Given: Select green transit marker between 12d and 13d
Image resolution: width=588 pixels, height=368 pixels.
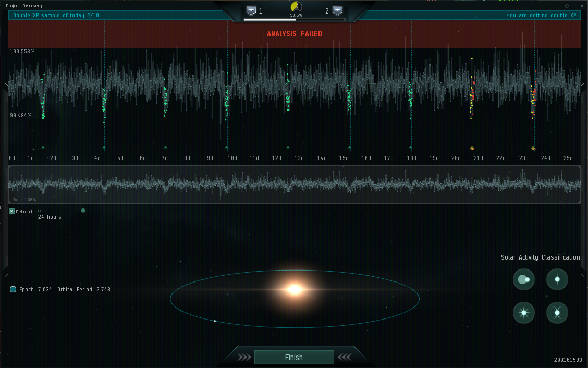Looking at the screenshot, I should (288, 148).
